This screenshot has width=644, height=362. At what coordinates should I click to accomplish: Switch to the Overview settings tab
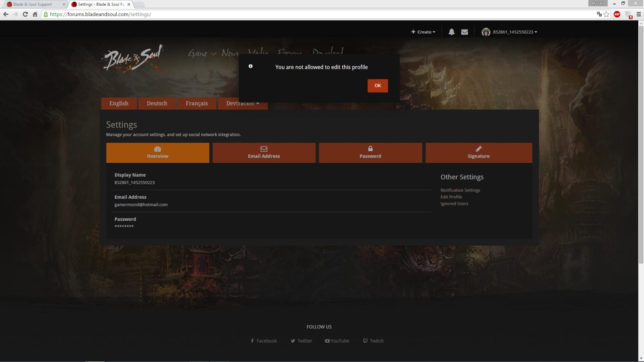(158, 153)
